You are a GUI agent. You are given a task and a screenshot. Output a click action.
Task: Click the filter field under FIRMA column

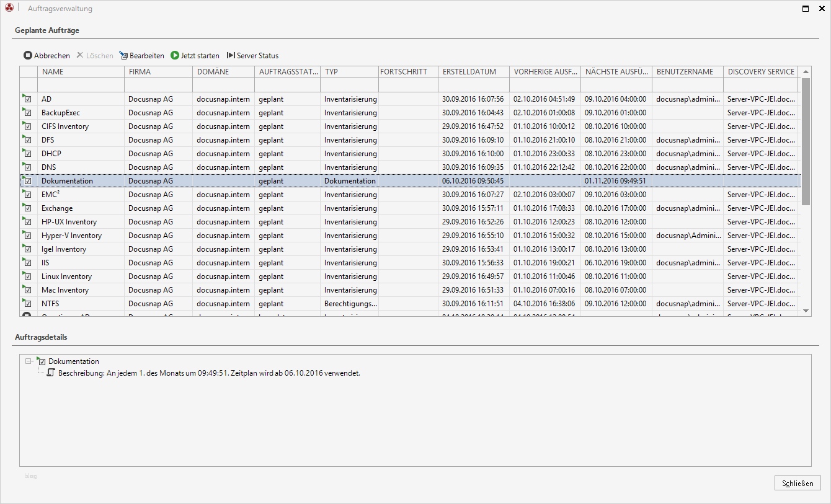click(159, 85)
